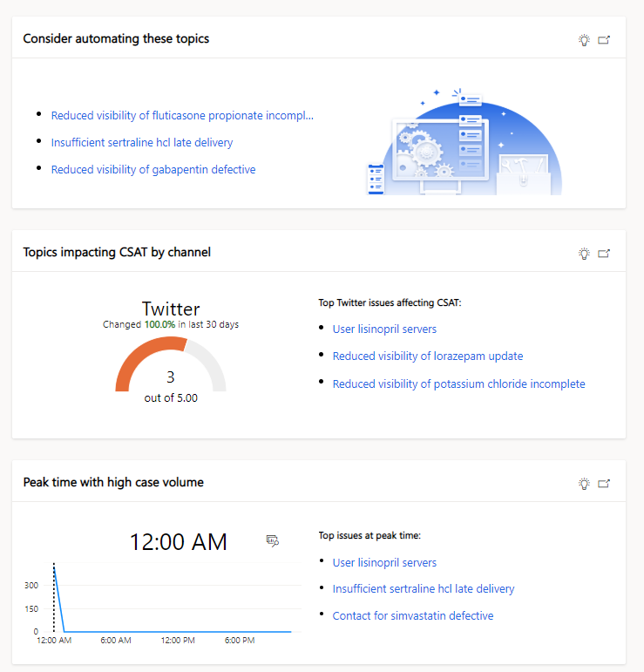Screen dimensions: 644x672
Task: Open Reduced visibility of gabapentin defective link
Action: [x=153, y=169]
